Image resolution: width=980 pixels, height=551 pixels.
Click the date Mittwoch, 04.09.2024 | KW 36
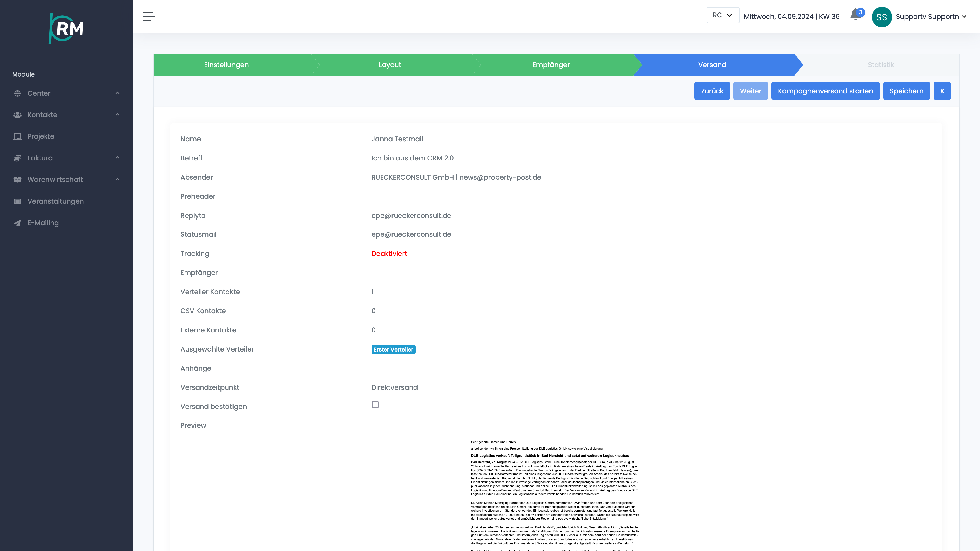[x=792, y=17]
